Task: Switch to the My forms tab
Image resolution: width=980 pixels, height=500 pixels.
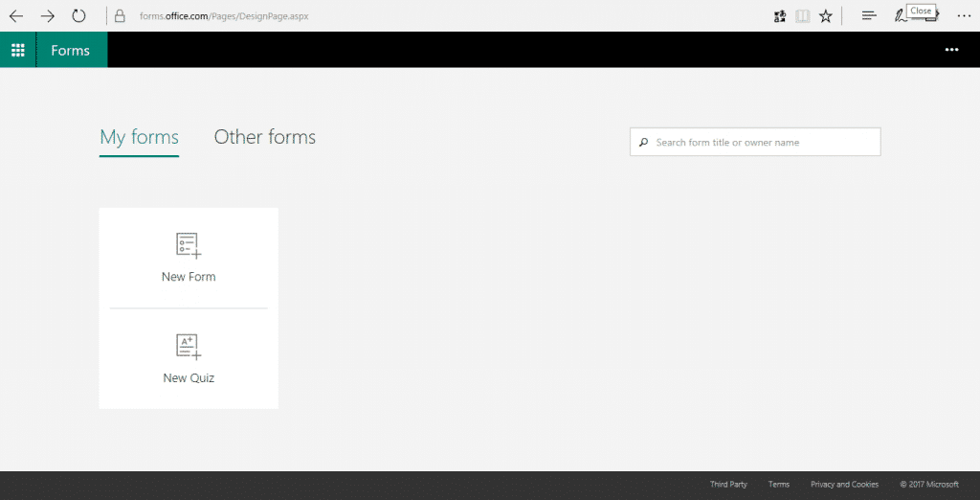Action: coord(139,137)
